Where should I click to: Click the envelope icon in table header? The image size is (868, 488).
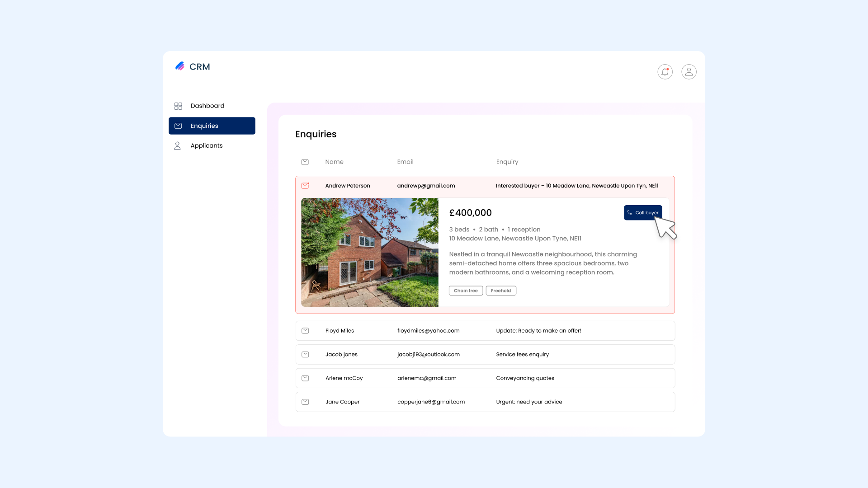[x=305, y=162]
